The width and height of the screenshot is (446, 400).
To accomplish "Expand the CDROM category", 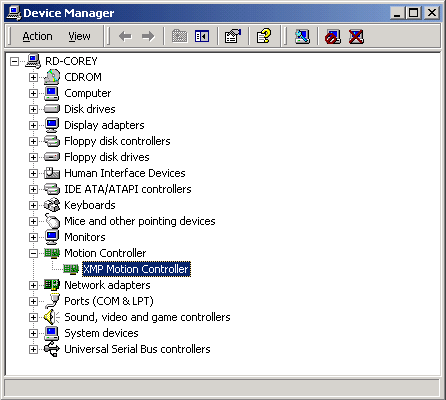I will click(x=33, y=77).
